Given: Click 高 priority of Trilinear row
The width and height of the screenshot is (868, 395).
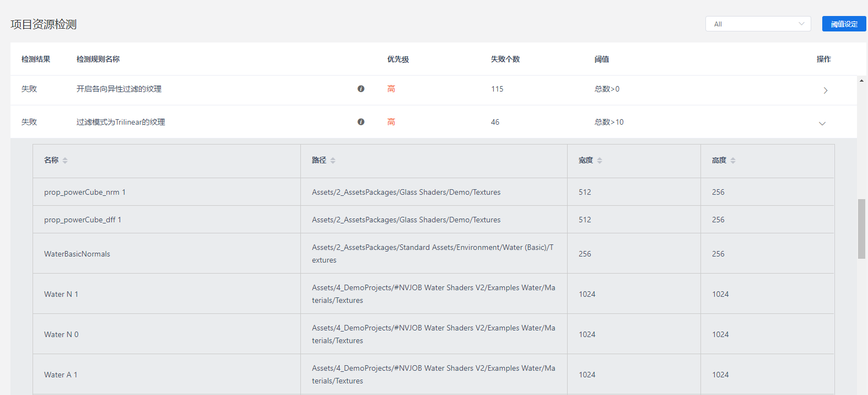Looking at the screenshot, I should point(391,122).
